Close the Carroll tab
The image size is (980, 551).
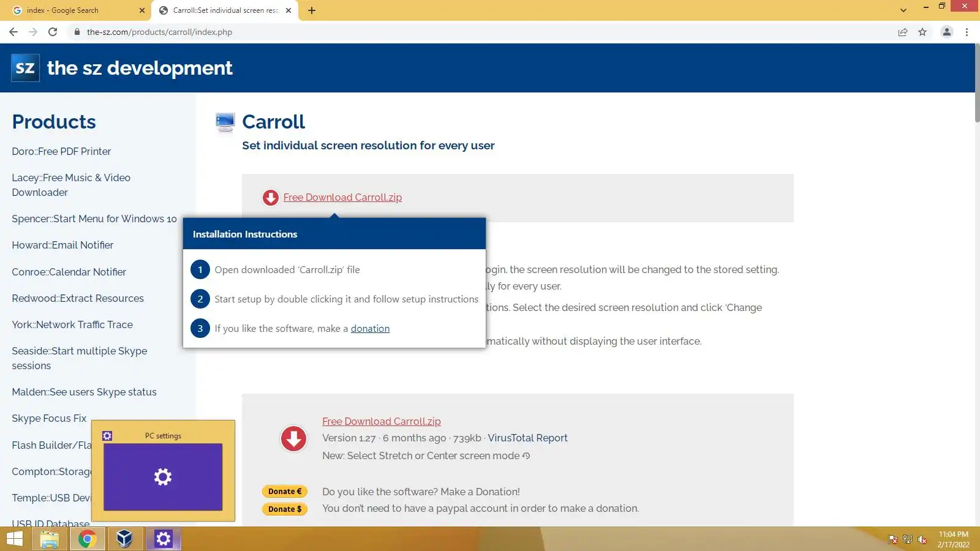[x=288, y=10]
